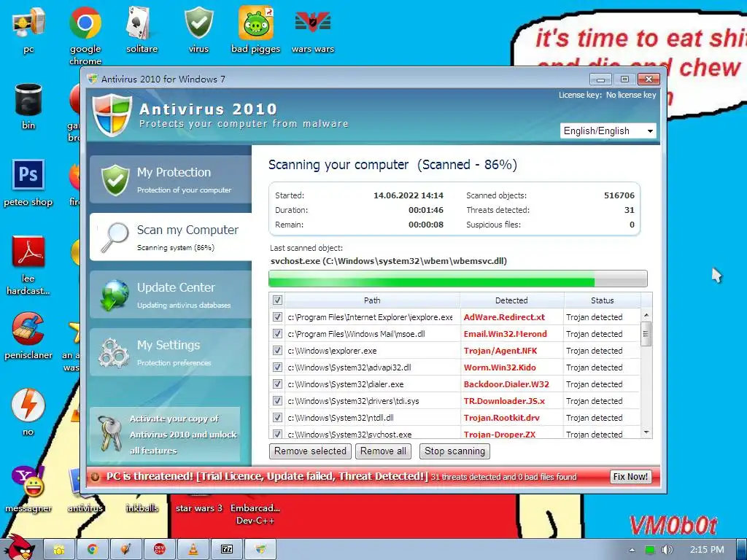Select the Backdoor.Dialer.W32 detection entry
Screen dimensions: 747x560
506,384
